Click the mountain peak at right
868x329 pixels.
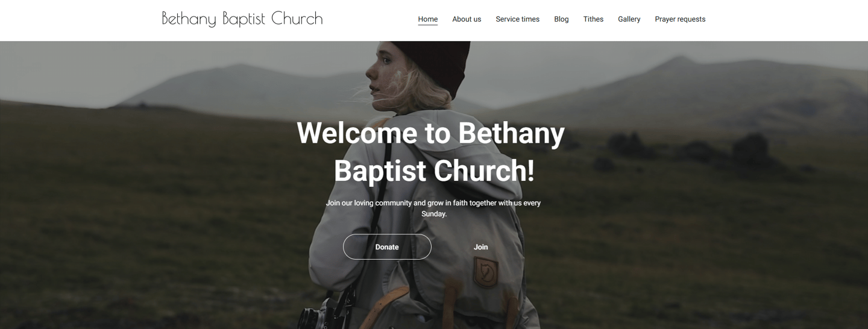680,60
